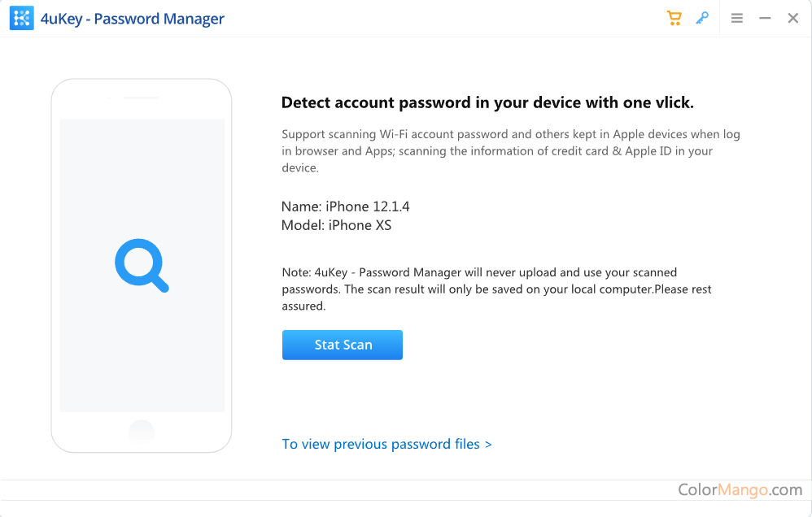The width and height of the screenshot is (812, 517).
Task: Open the shopping cart to purchase 4uKey
Action: [674, 17]
